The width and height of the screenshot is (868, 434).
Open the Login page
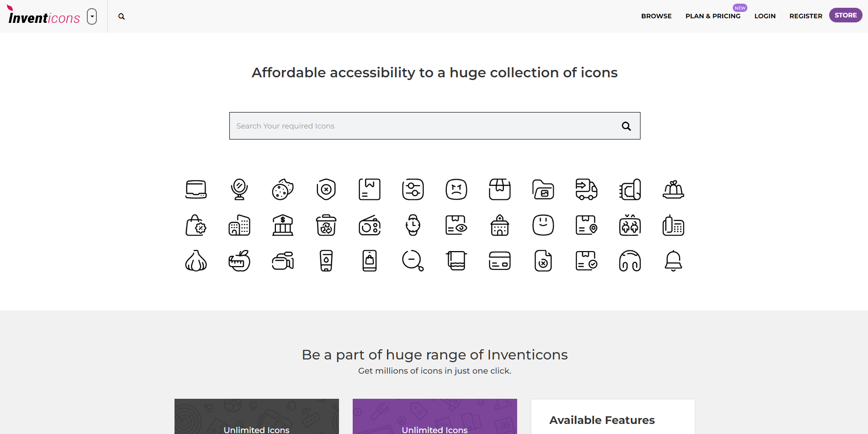pyautogui.click(x=765, y=16)
